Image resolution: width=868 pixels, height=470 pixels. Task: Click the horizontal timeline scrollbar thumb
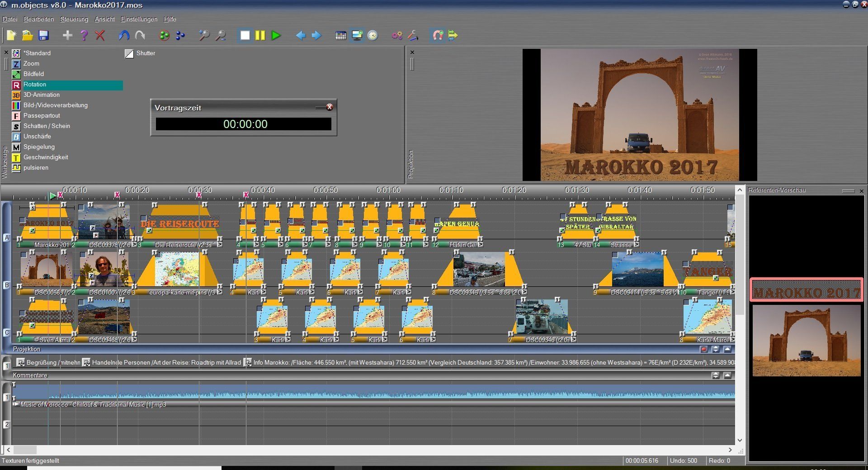coord(25,450)
